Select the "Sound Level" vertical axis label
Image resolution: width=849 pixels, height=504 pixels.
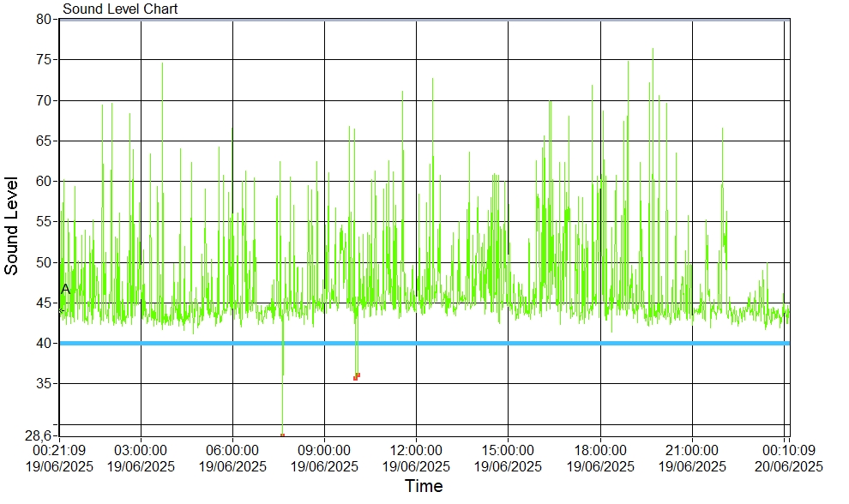(x=12, y=225)
